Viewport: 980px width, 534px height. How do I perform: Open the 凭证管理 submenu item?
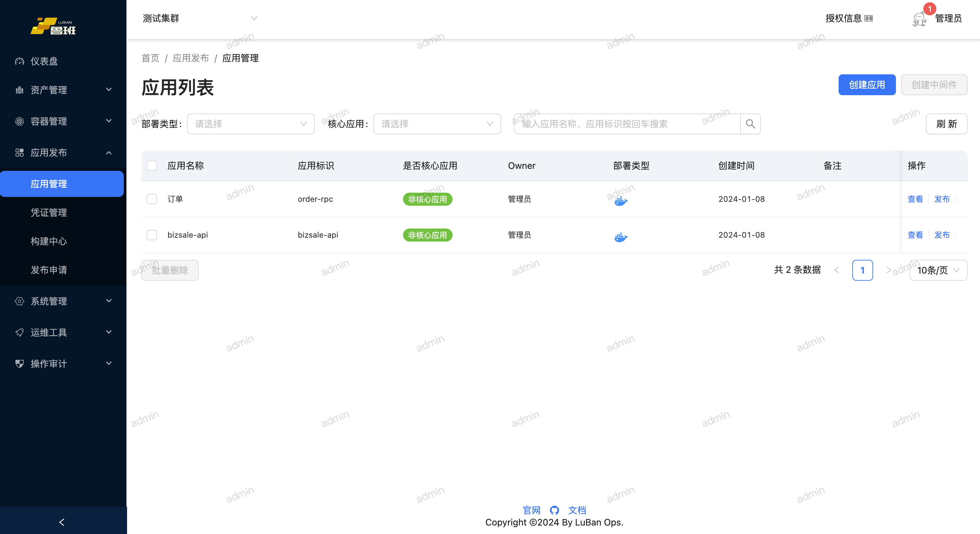[x=49, y=212]
